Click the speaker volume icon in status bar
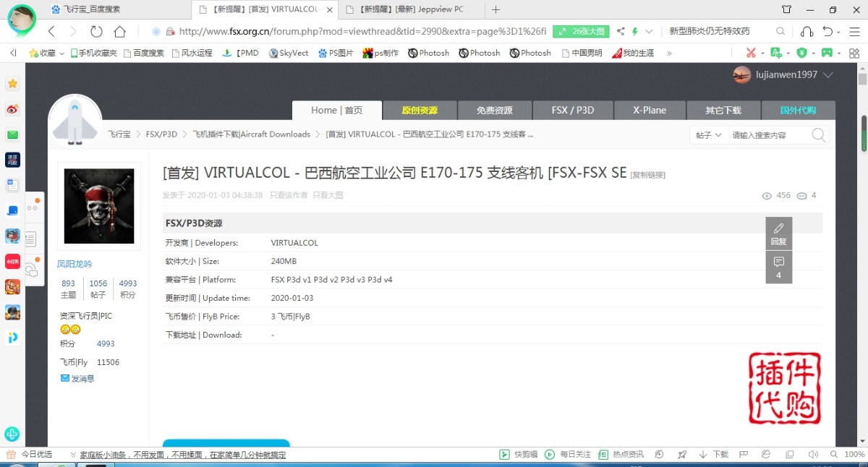868x467 pixels. click(813, 455)
